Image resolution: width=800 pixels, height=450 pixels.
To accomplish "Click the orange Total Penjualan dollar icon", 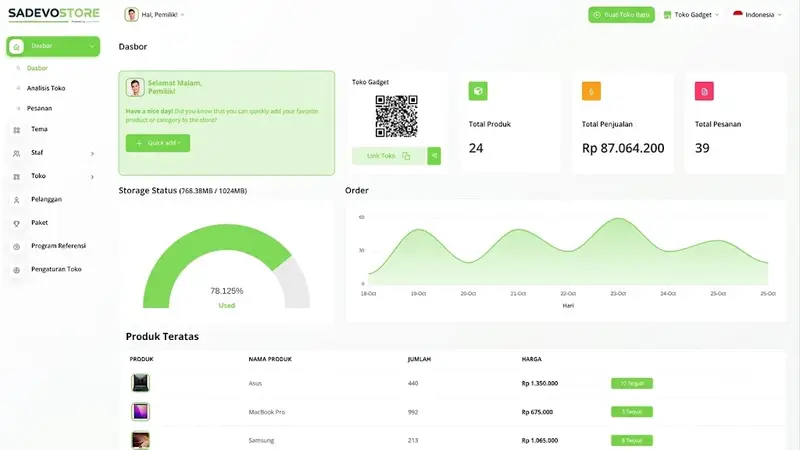I will pos(591,91).
